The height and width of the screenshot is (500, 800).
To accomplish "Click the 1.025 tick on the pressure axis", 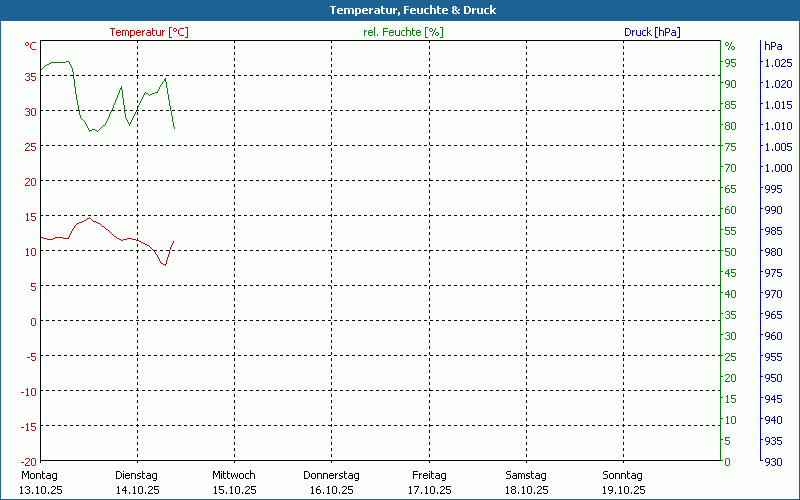I will [777, 63].
